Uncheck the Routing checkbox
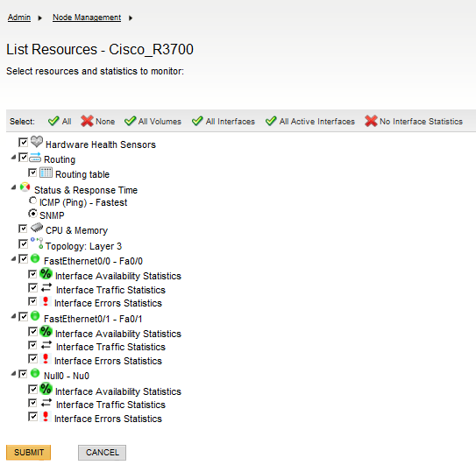This screenshot has width=476, height=472. [x=23, y=157]
